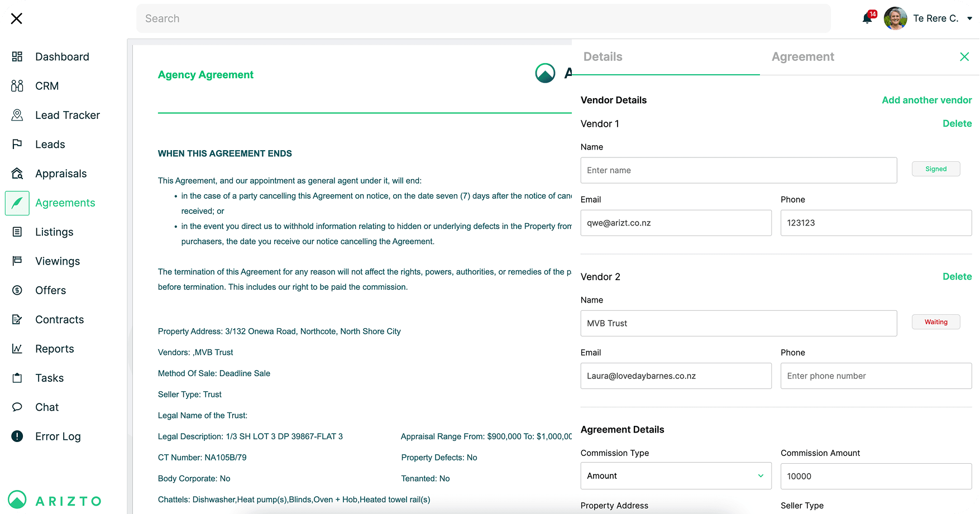Click Add another vendor link
Screen dimensions: 980x514
926,100
